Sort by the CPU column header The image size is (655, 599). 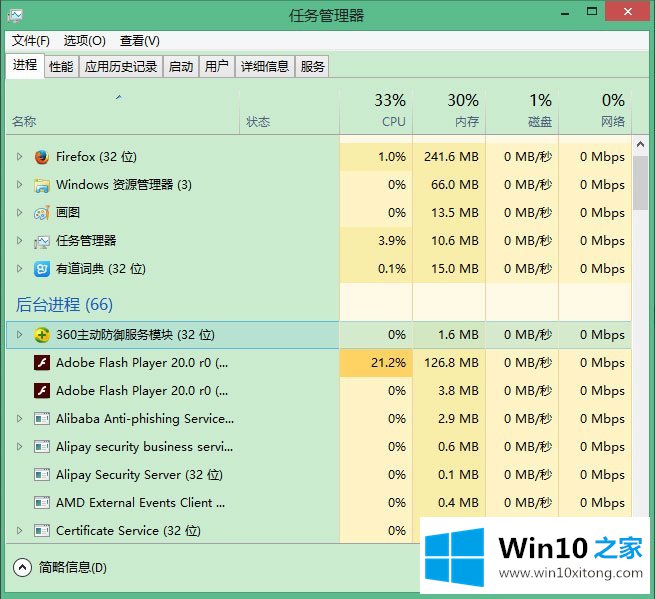click(376, 112)
